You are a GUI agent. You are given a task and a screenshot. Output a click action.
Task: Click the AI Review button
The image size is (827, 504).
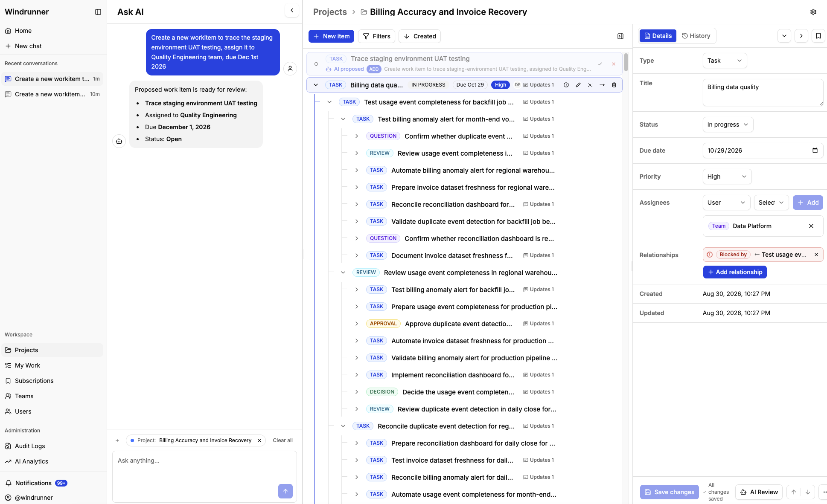(759, 492)
